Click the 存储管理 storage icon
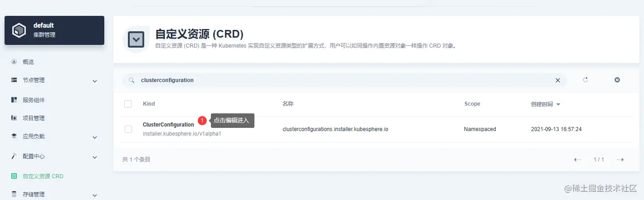This screenshot has width=644, height=200. 14,194
